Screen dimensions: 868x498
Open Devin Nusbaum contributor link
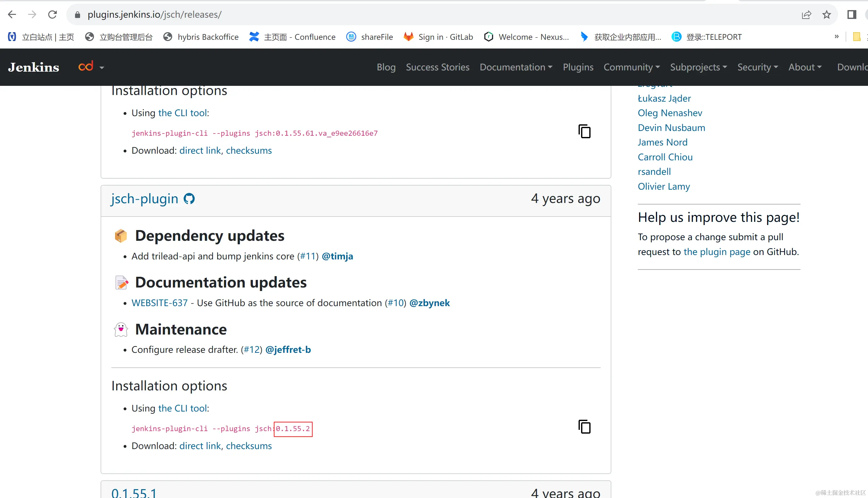pyautogui.click(x=671, y=128)
